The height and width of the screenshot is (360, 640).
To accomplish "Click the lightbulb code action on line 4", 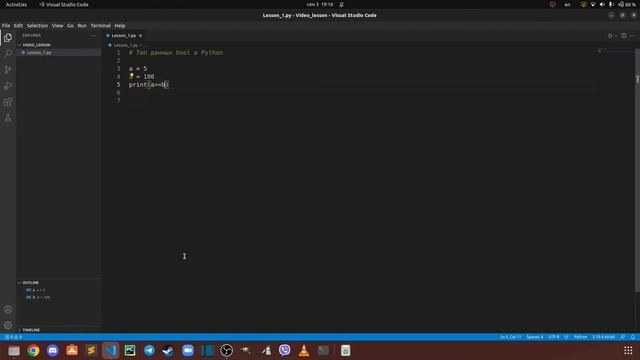I will [x=131, y=76].
